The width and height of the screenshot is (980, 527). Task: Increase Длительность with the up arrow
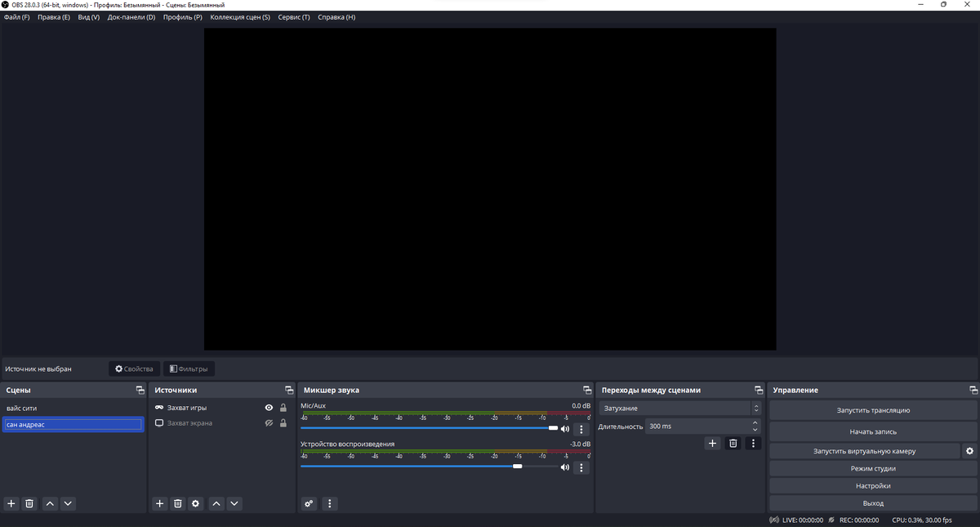tap(755, 422)
